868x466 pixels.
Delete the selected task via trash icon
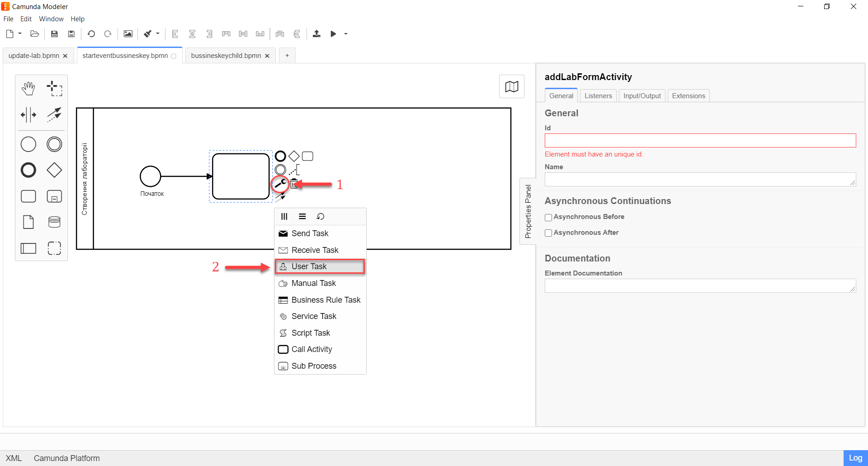(x=294, y=184)
